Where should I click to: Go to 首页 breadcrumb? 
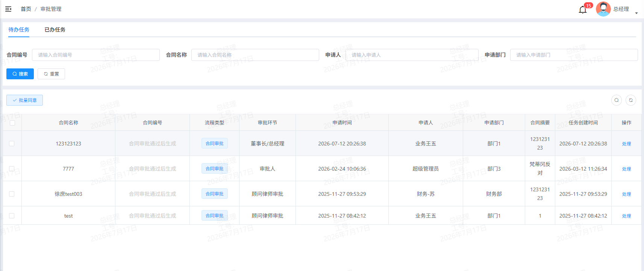(x=26, y=9)
